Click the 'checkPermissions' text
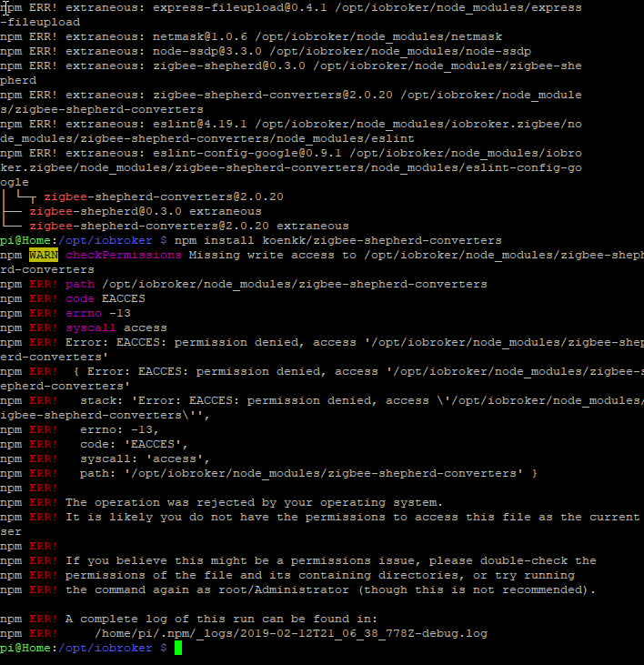Image resolution: width=644 pixels, height=665 pixels. click(x=124, y=255)
